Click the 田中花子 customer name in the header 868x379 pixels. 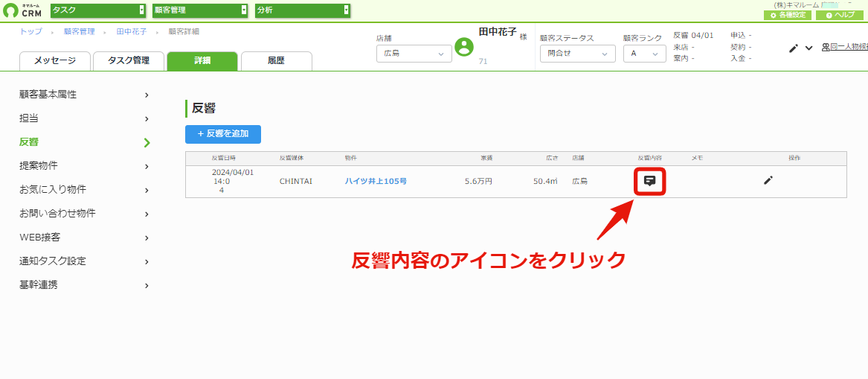click(498, 32)
